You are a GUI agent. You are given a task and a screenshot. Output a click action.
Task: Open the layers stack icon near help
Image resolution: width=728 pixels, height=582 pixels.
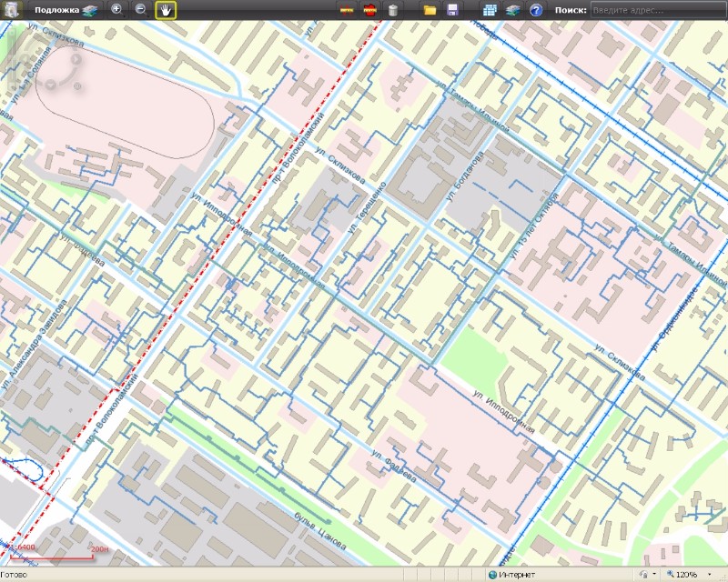(513, 11)
